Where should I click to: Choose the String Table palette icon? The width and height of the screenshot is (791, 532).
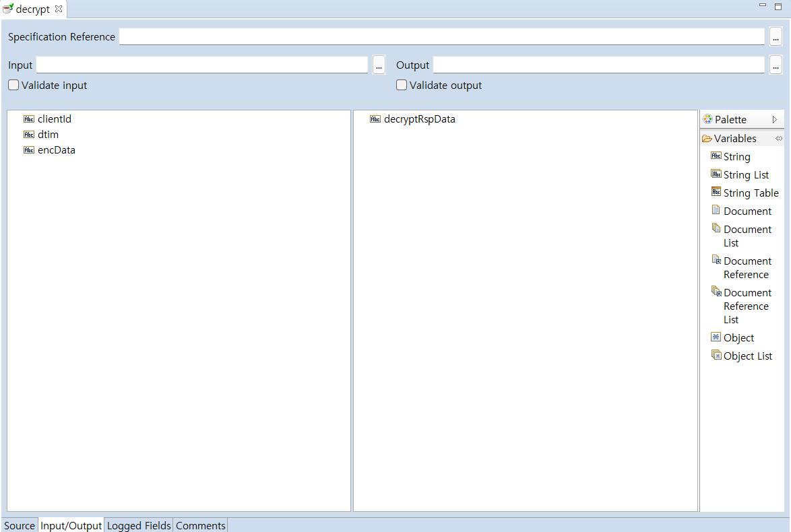tap(716, 193)
